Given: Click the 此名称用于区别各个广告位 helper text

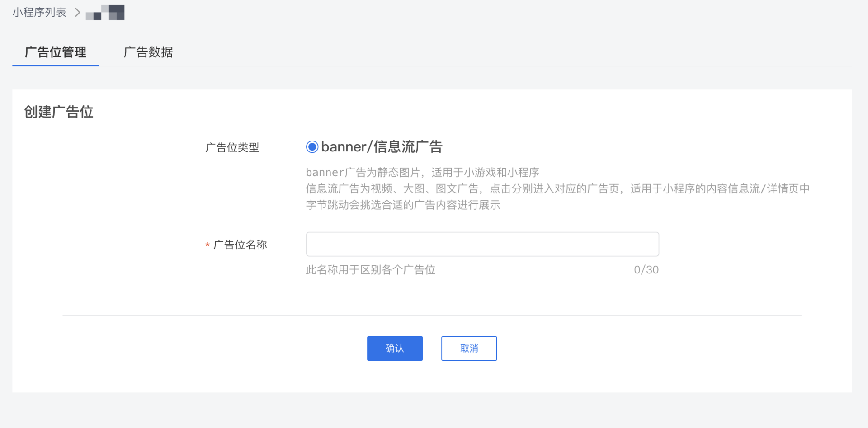Looking at the screenshot, I should [370, 269].
